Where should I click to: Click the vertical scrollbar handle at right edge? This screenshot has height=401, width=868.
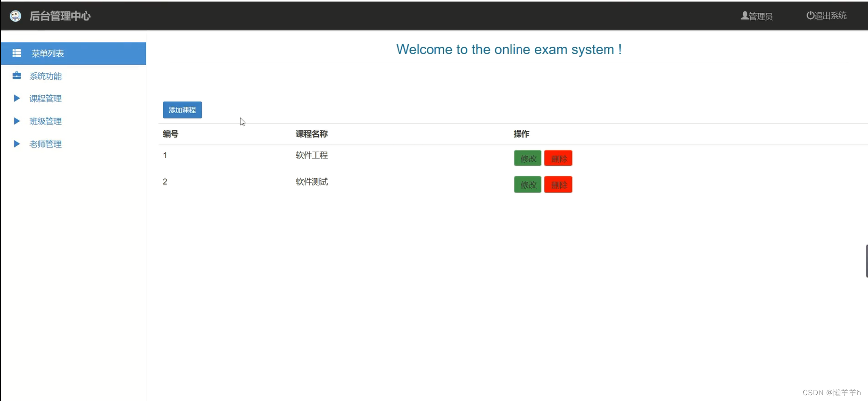coord(867,261)
